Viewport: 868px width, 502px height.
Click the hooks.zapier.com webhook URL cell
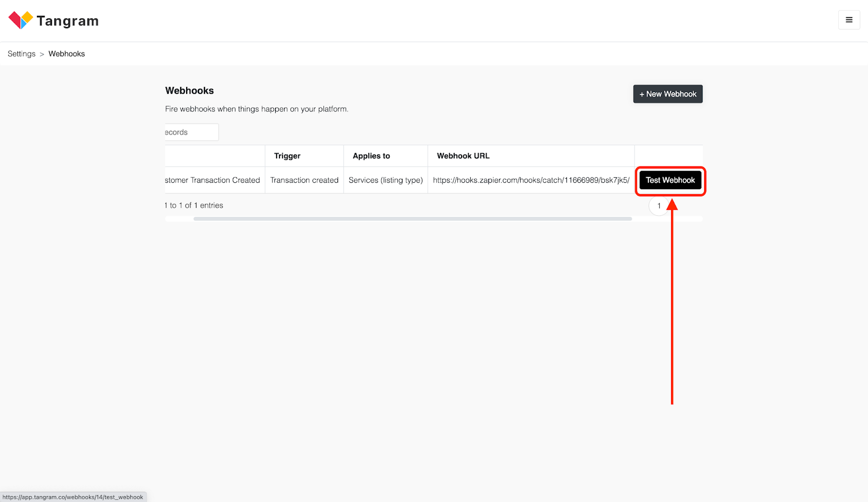[531, 180]
